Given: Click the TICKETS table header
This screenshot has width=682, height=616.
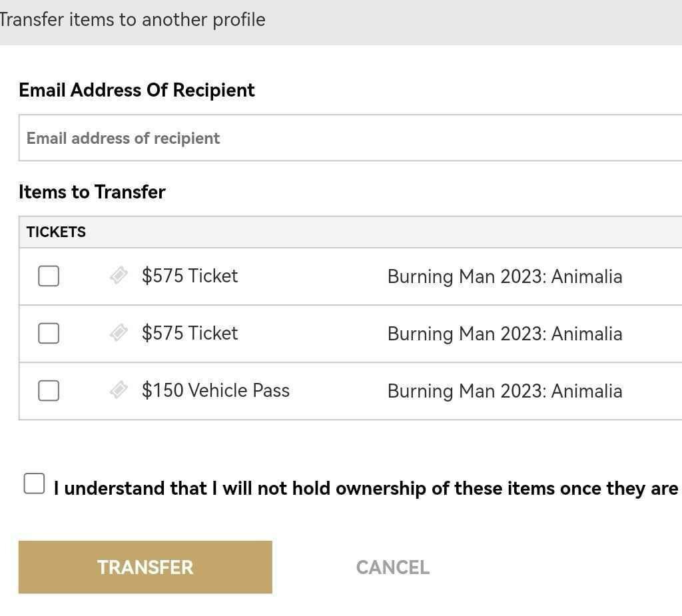Looking at the screenshot, I should [56, 232].
